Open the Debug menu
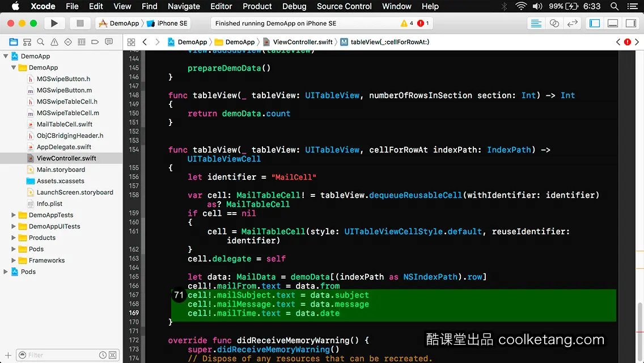 pyautogui.click(x=294, y=6)
